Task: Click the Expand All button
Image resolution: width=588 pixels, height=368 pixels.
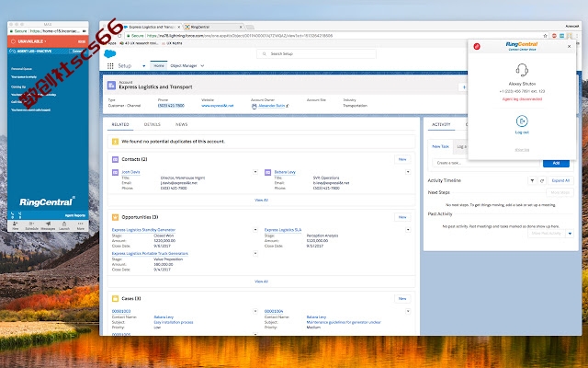Action: (x=560, y=181)
